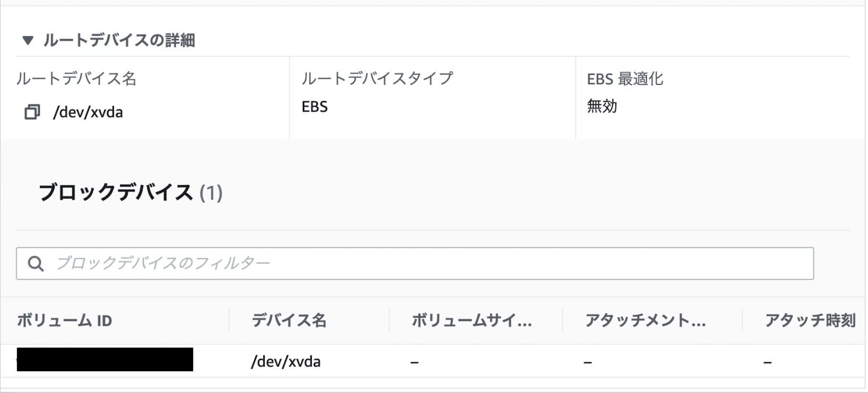Select the アタッチメント... column header
868x393 pixels.
coord(645,321)
